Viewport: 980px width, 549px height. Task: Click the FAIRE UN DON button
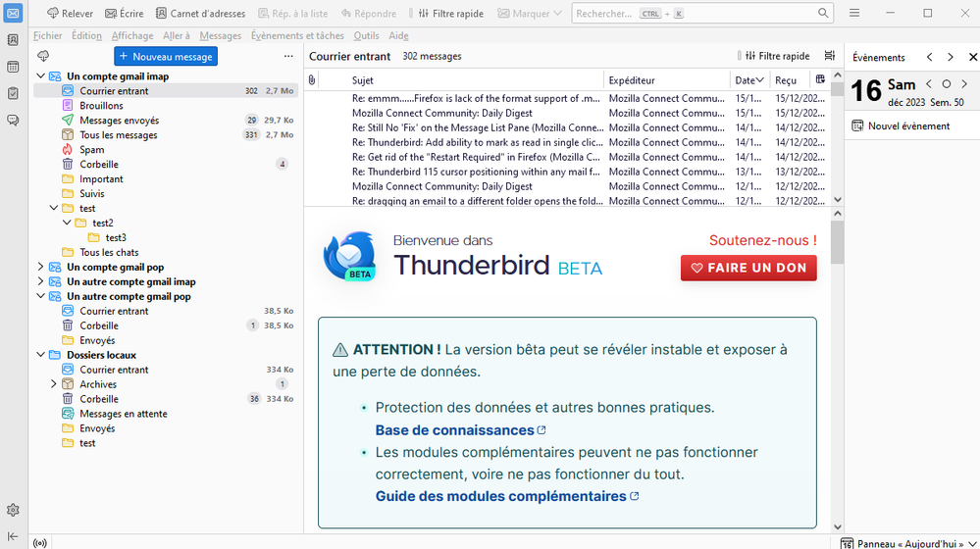[748, 268]
